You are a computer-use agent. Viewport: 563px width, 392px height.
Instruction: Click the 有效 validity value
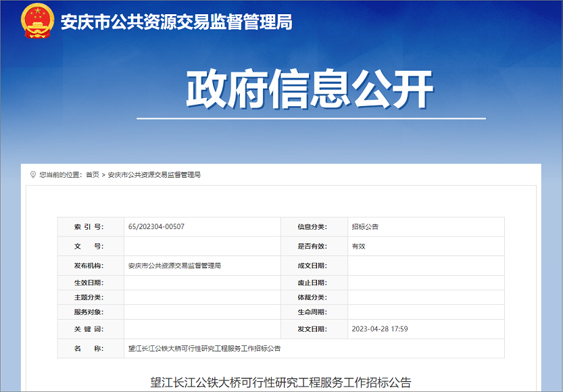point(358,246)
